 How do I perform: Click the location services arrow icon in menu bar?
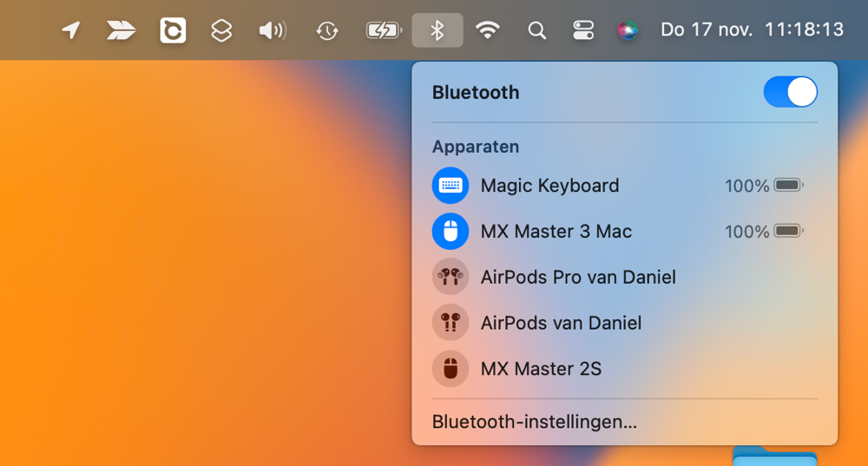click(71, 30)
